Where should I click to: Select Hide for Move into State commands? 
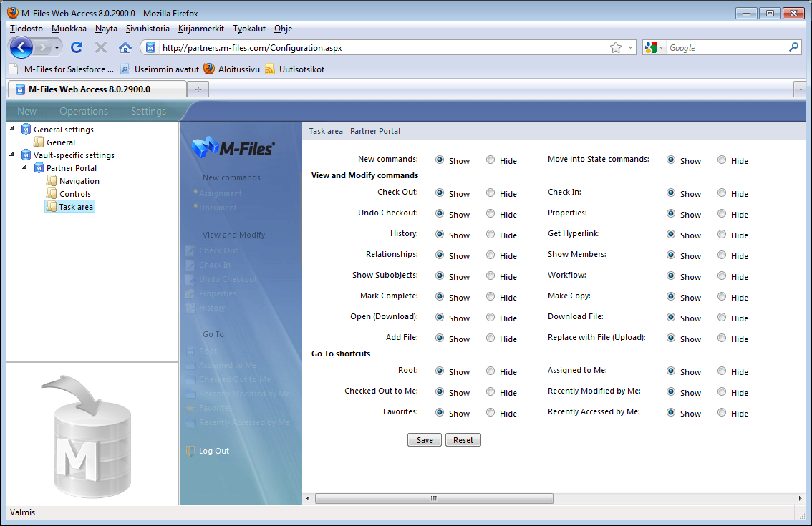coord(721,160)
